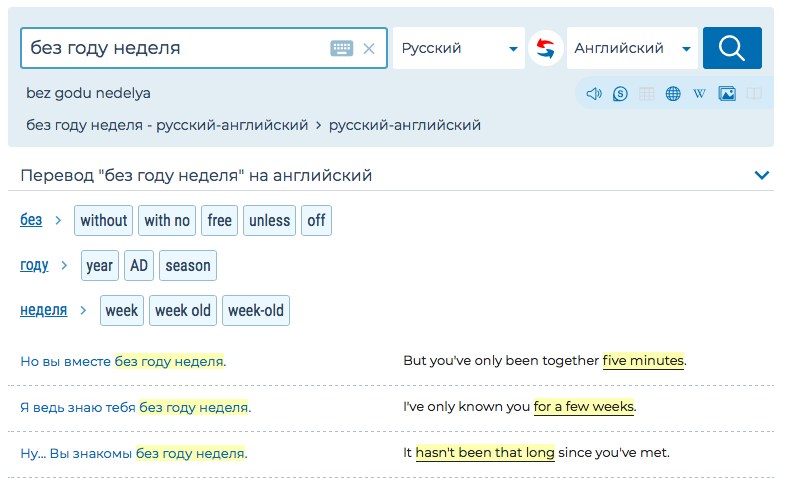787x478 pixels.
Task: Open the 'году' word link
Action: [x=34, y=265]
